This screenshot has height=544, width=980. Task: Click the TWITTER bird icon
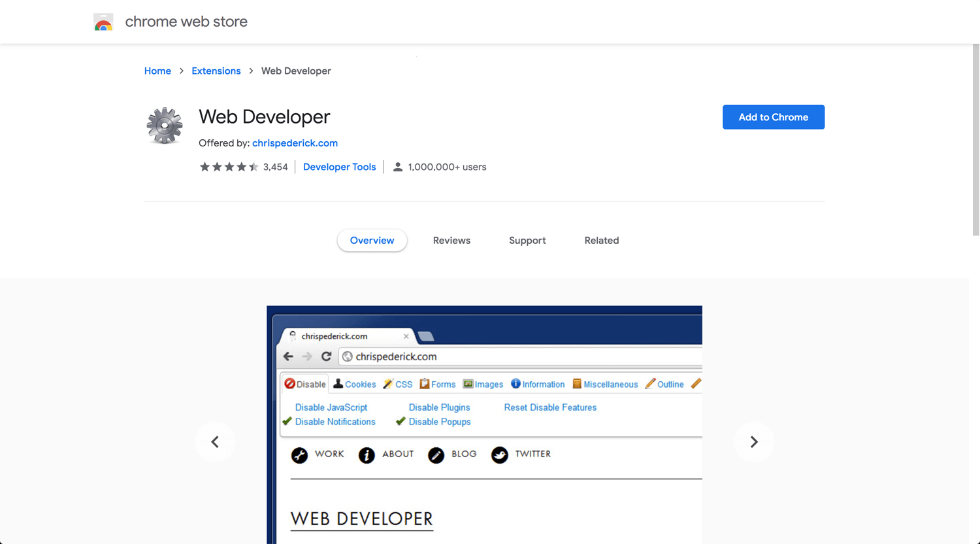tap(500, 455)
